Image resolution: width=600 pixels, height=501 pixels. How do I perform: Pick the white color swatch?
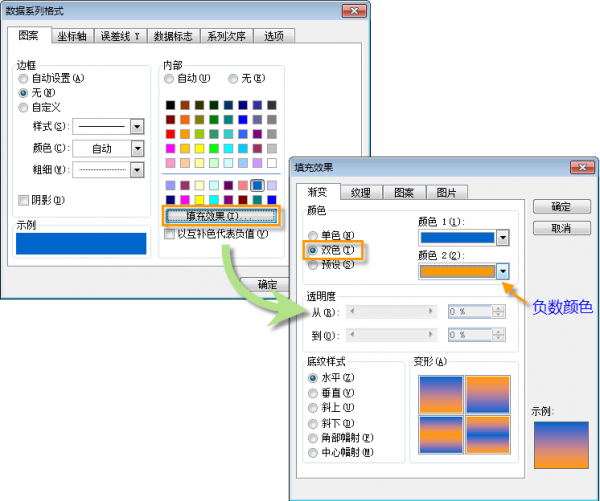pos(272,163)
